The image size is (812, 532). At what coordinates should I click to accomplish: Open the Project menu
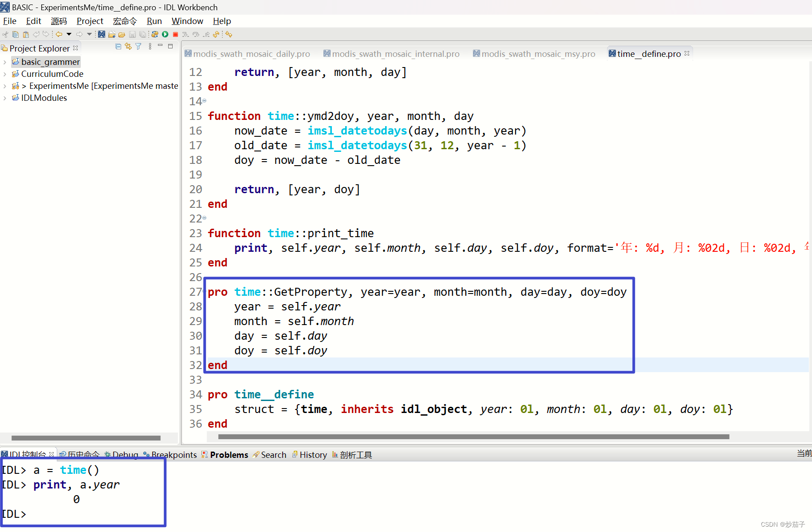coord(90,21)
